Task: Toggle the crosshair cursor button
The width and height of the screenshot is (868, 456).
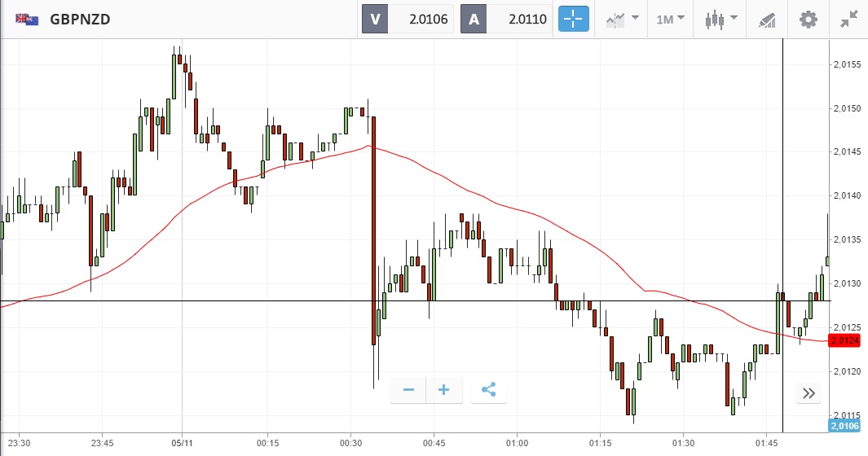Action: click(573, 19)
